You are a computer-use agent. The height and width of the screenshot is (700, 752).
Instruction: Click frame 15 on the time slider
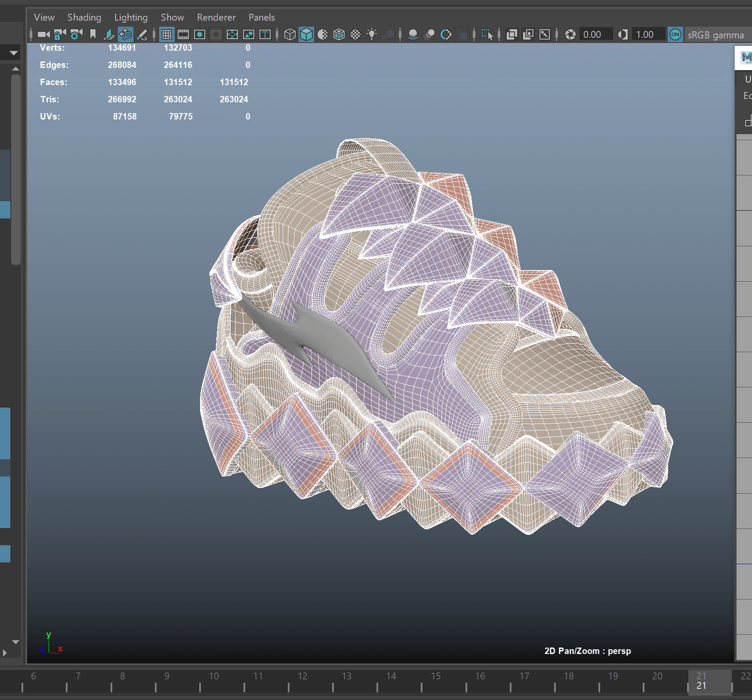click(x=435, y=680)
